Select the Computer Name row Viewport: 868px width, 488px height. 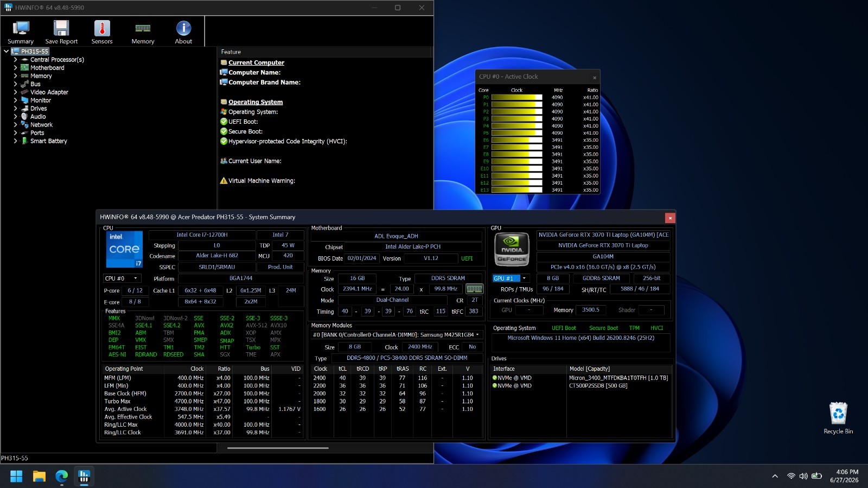(254, 73)
